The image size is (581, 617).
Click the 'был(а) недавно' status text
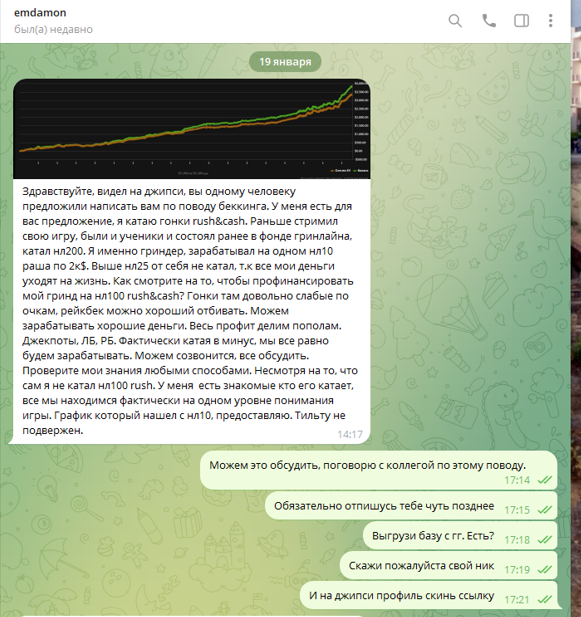tap(53, 30)
